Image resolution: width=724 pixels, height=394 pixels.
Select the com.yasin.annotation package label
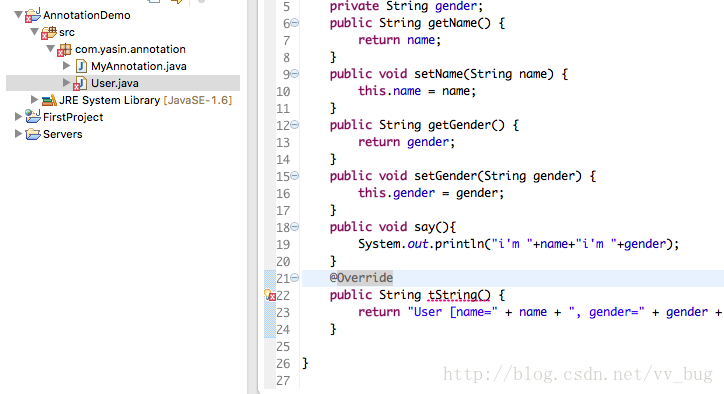tap(130, 49)
